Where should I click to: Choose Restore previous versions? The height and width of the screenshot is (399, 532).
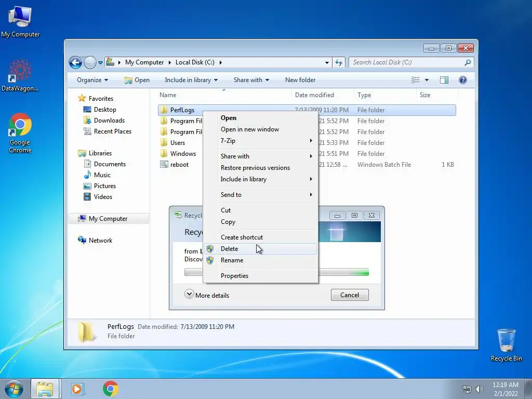click(261, 168)
